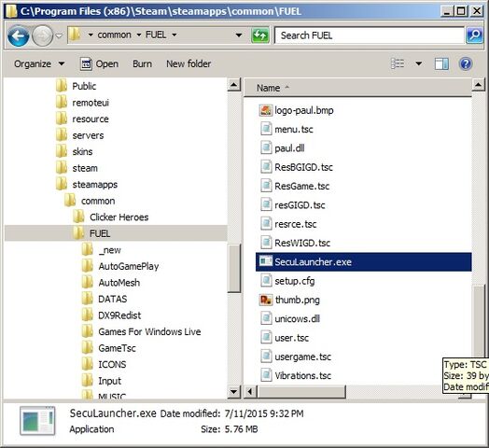Screen dimensions: 489x448
Task: Select the unicows.dll file icon
Action: click(x=266, y=318)
